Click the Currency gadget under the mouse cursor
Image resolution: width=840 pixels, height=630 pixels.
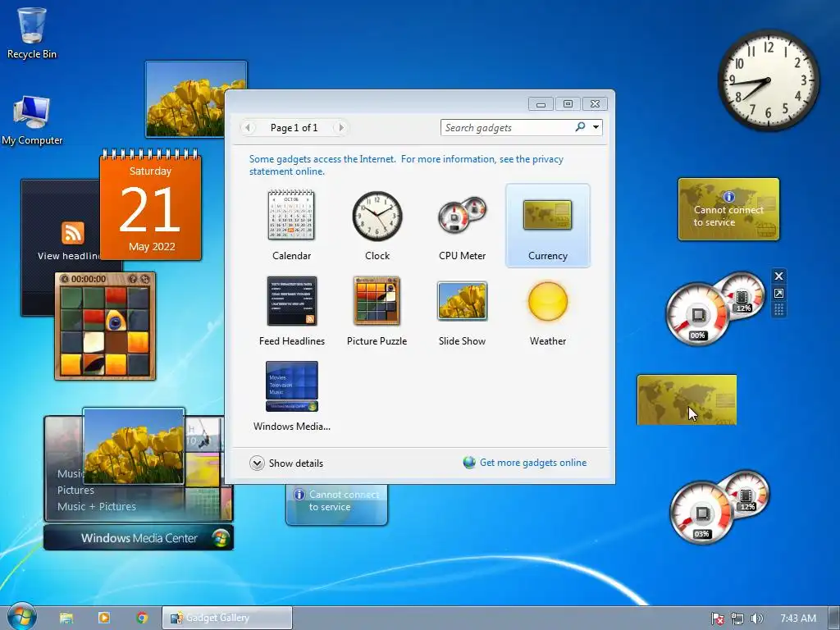coord(687,399)
